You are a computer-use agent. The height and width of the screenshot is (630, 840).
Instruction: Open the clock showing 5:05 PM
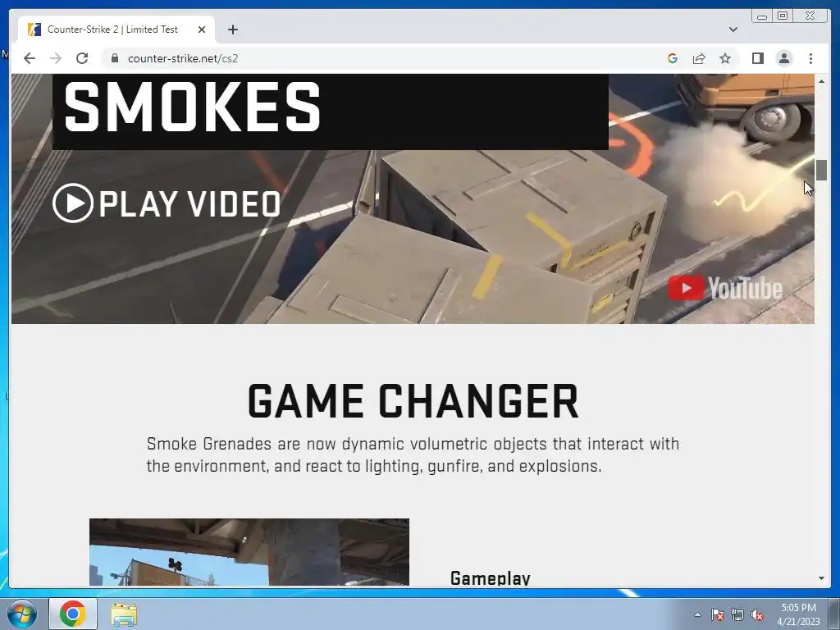pos(799,614)
